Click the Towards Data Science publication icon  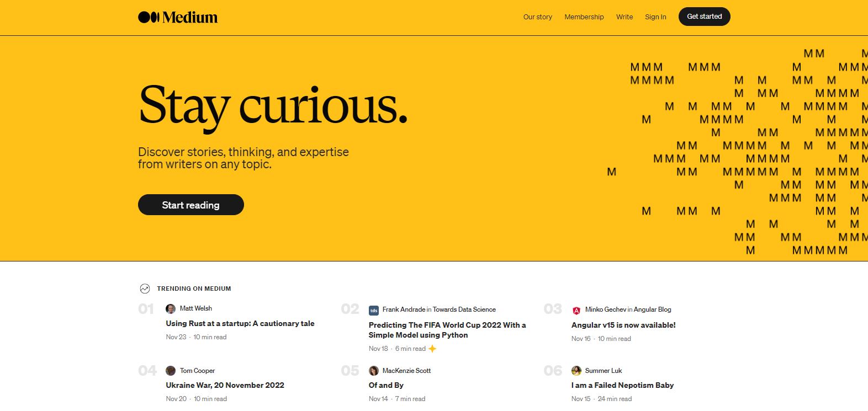click(374, 310)
